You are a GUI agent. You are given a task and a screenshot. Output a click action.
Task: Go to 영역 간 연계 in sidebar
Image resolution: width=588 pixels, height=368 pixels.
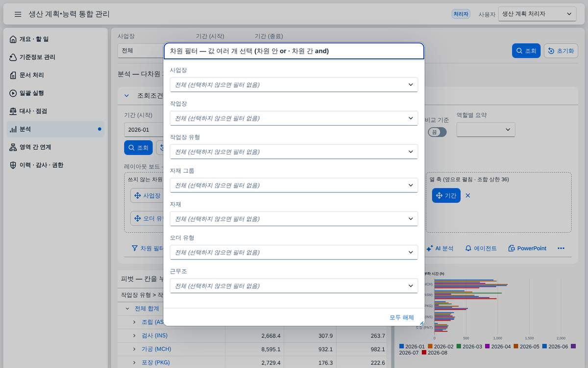55,147
